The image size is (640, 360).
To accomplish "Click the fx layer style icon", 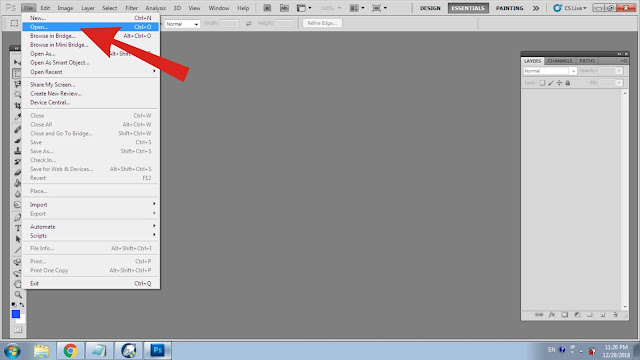I will click(x=552, y=315).
